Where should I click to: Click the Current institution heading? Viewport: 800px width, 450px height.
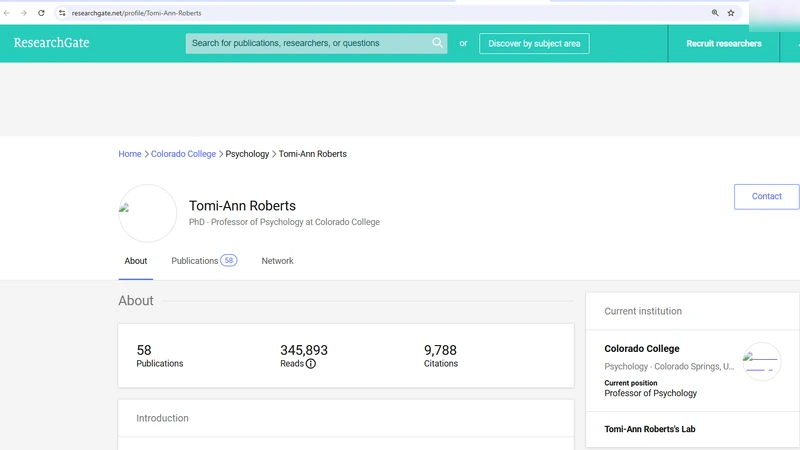coord(643,311)
